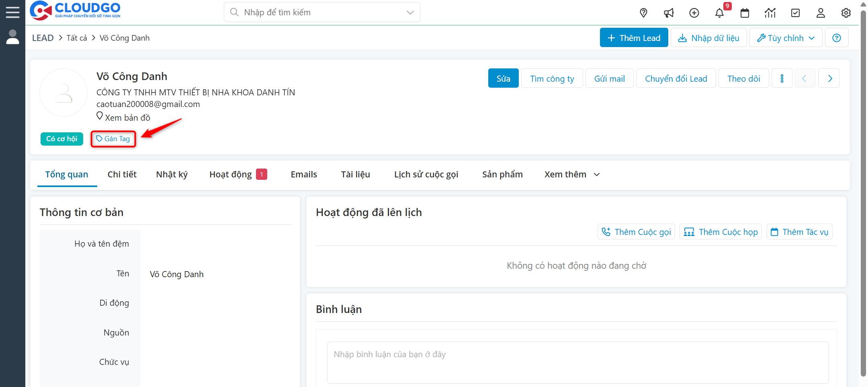Expand the Tùy chỉnh dropdown
868x387 pixels.
click(786, 38)
